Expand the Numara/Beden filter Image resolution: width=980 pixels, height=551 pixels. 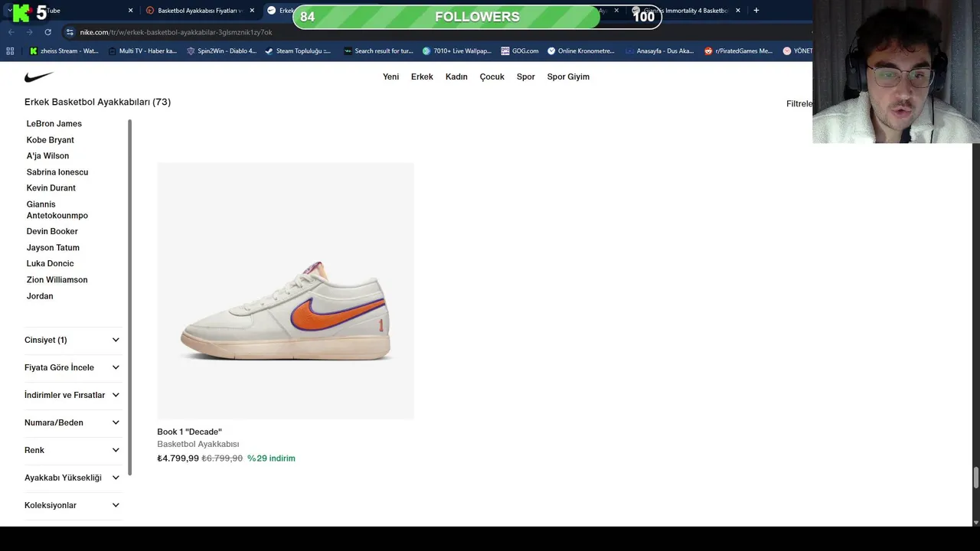pyautogui.click(x=73, y=422)
